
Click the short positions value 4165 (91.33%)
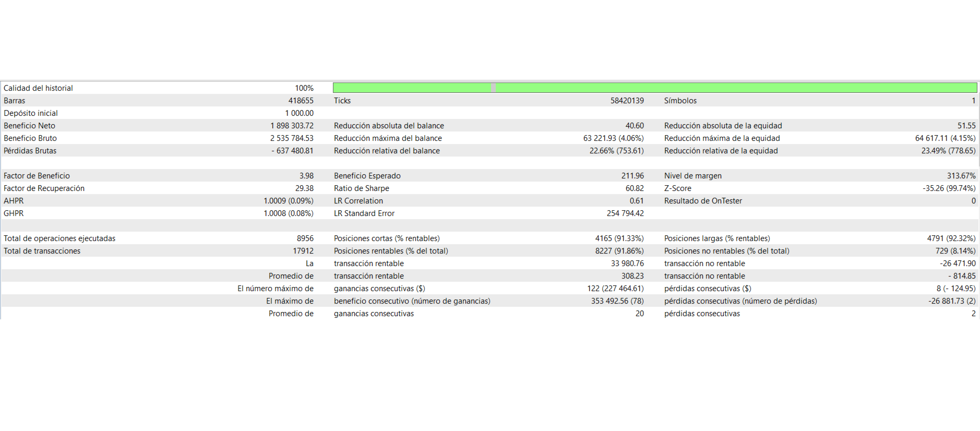619,238
